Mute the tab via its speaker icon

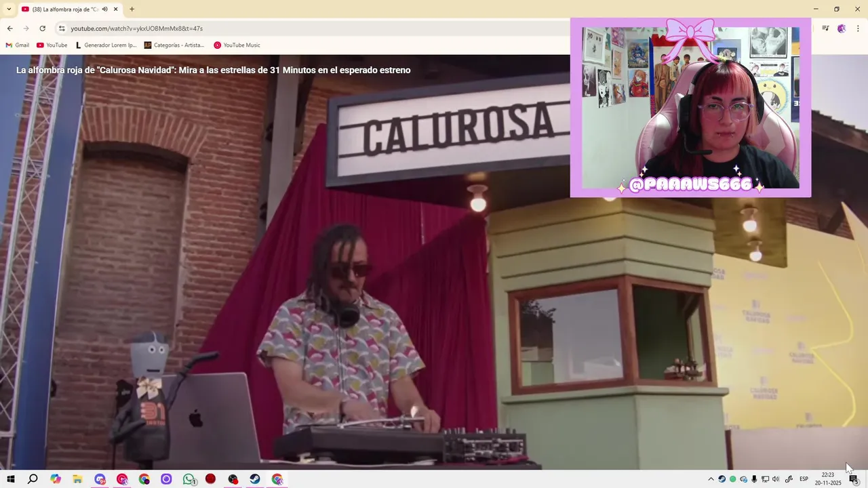pyautogui.click(x=104, y=9)
